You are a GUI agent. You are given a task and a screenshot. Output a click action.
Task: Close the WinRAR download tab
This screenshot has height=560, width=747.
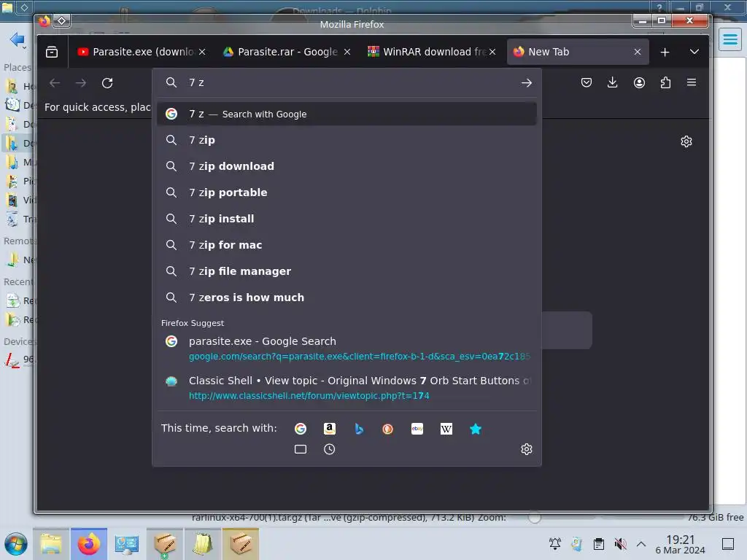pyautogui.click(x=492, y=52)
